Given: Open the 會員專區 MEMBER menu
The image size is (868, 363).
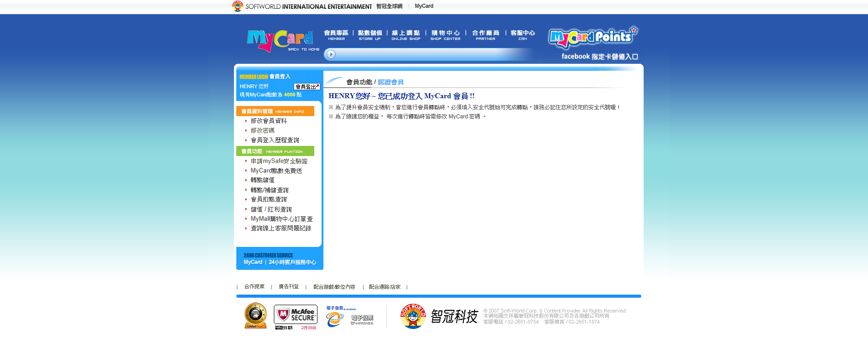Looking at the screenshot, I should [x=336, y=35].
